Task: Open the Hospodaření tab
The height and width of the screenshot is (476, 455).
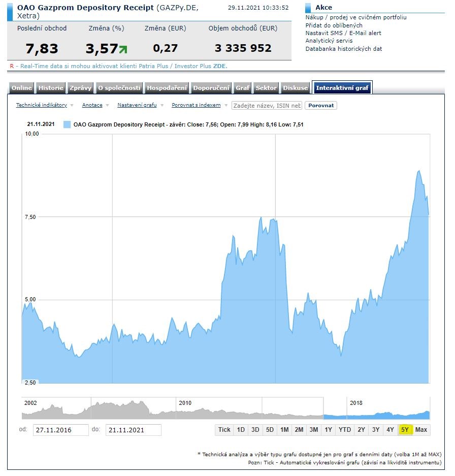Action: 167,88
